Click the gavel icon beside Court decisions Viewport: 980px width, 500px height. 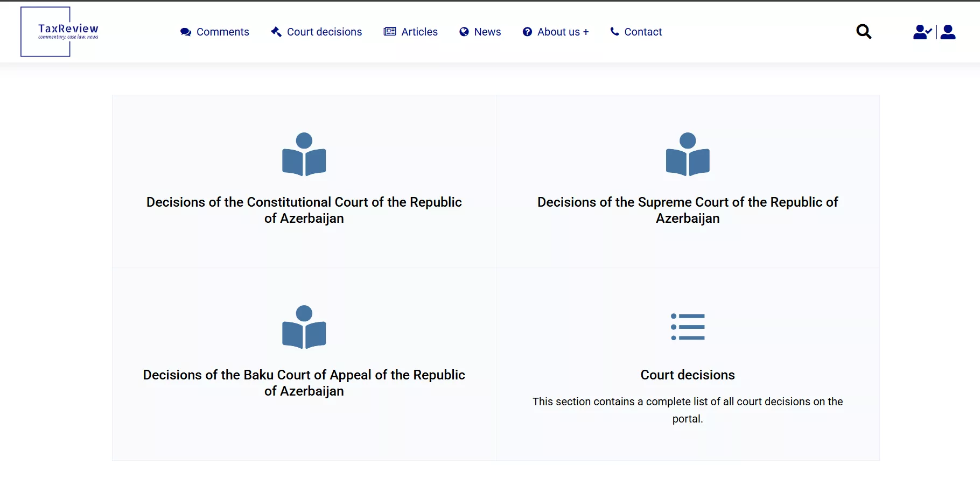point(276,32)
